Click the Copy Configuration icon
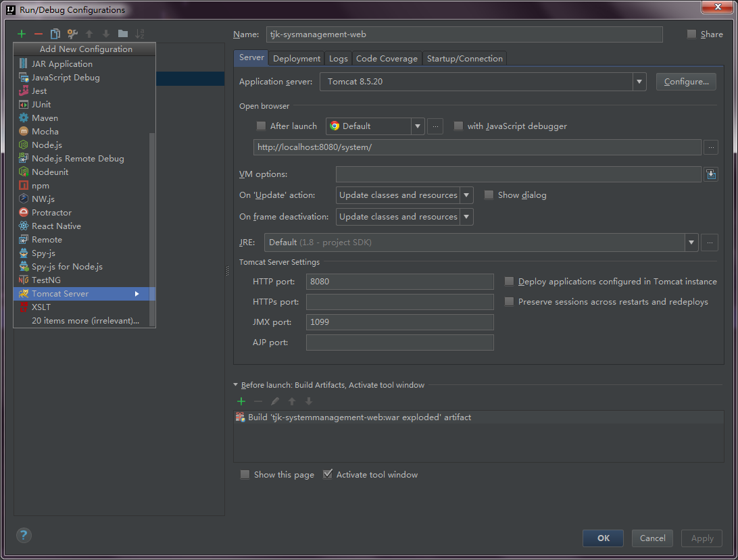This screenshot has height=560, width=738. coord(55,34)
